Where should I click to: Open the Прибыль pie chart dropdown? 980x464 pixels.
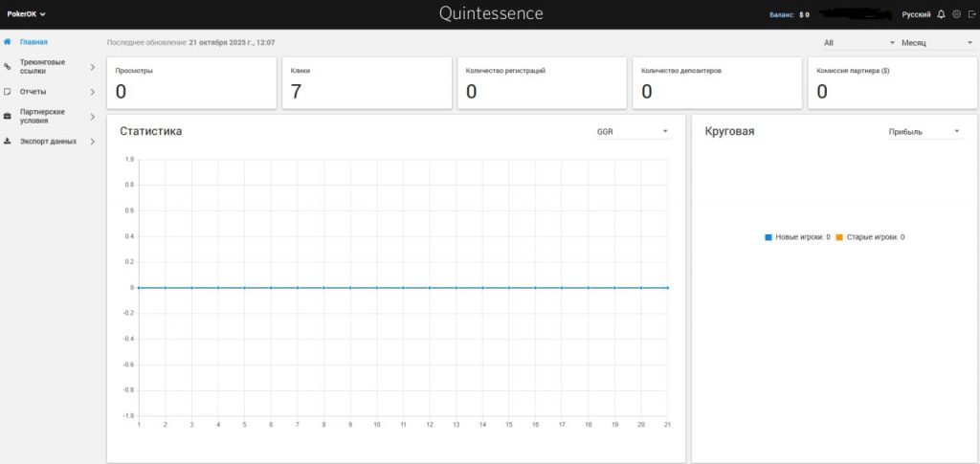click(924, 132)
